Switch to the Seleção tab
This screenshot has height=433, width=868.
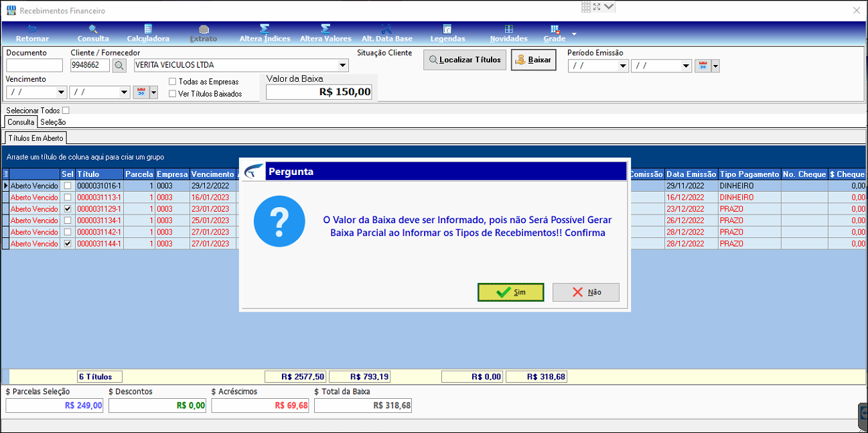(x=53, y=122)
